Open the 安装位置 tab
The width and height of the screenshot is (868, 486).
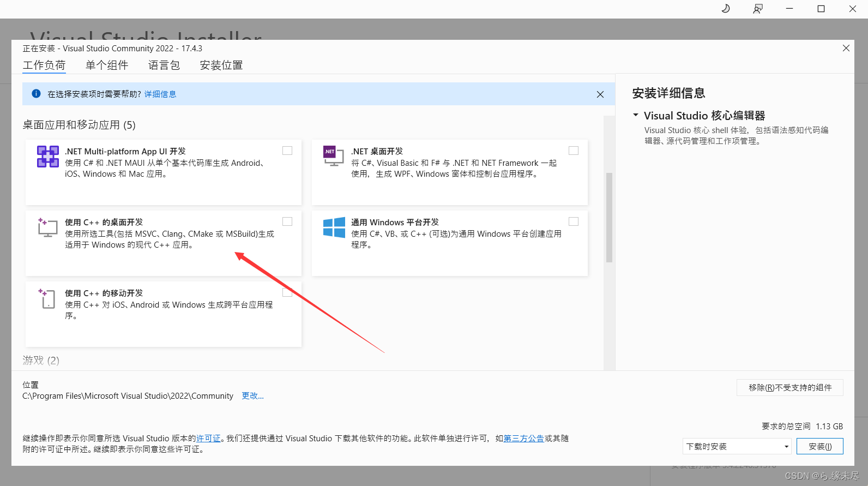tap(221, 65)
